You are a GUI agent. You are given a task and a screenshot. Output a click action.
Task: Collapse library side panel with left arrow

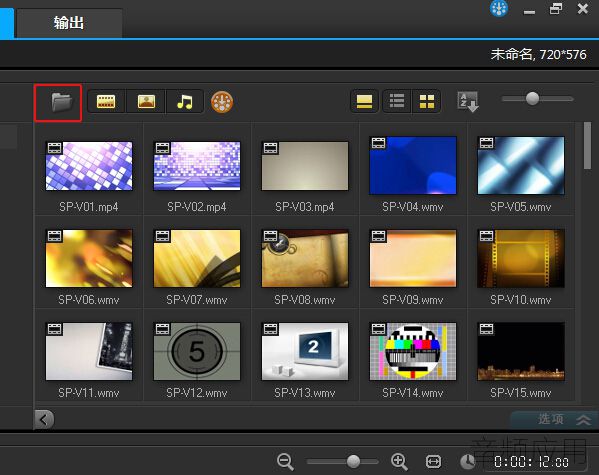point(44,420)
